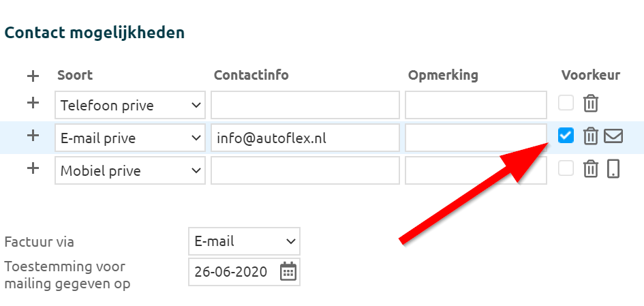This screenshot has height=306, width=644.
Task: Click the plus icon in header row
Action: pyautogui.click(x=33, y=76)
